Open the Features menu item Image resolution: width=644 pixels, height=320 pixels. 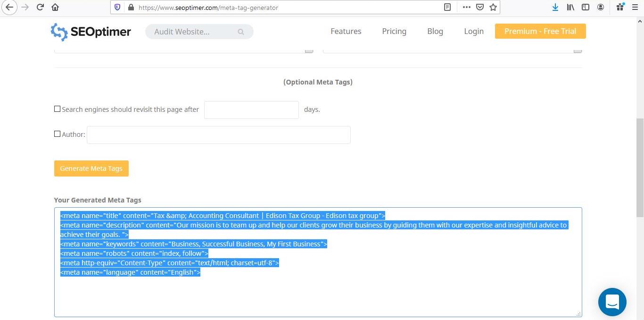pyautogui.click(x=346, y=31)
